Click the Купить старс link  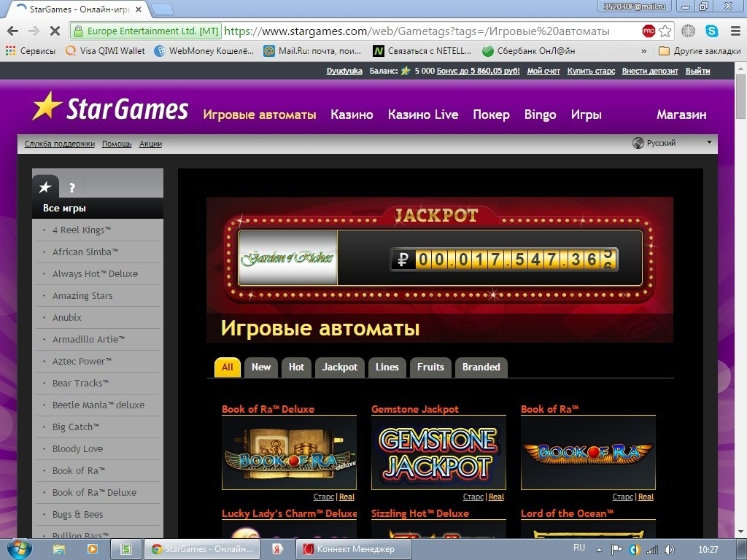pos(591,71)
